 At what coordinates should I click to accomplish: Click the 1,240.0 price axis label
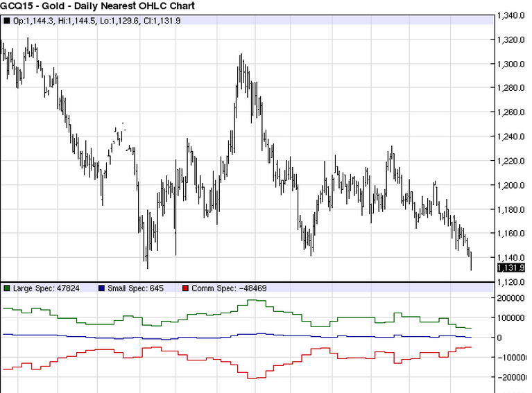click(x=511, y=137)
